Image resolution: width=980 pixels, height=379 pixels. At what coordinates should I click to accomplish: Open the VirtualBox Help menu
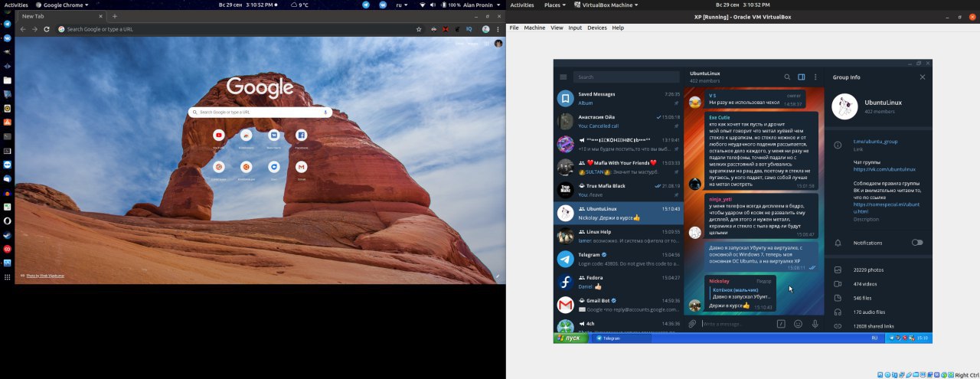pos(618,28)
